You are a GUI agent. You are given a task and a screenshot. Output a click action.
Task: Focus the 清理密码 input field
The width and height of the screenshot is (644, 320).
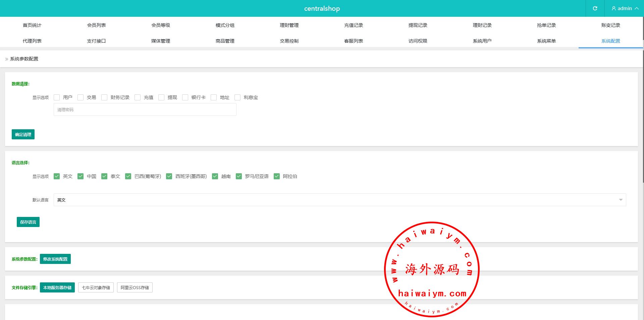click(x=145, y=110)
